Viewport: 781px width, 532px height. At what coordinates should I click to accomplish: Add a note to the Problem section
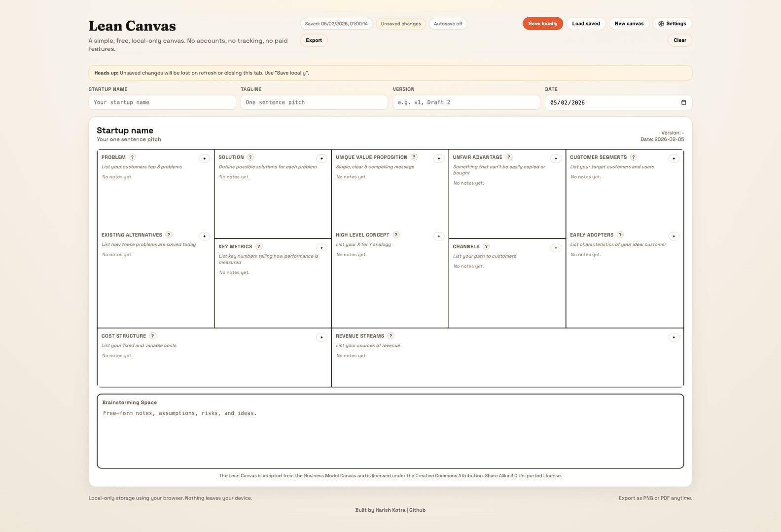pyautogui.click(x=205, y=159)
